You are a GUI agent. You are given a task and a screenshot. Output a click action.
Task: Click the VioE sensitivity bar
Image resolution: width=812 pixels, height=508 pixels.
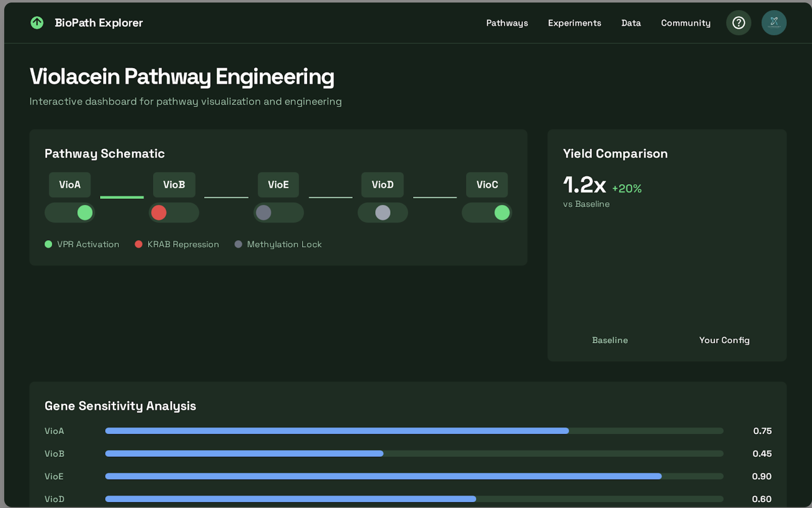(414, 476)
